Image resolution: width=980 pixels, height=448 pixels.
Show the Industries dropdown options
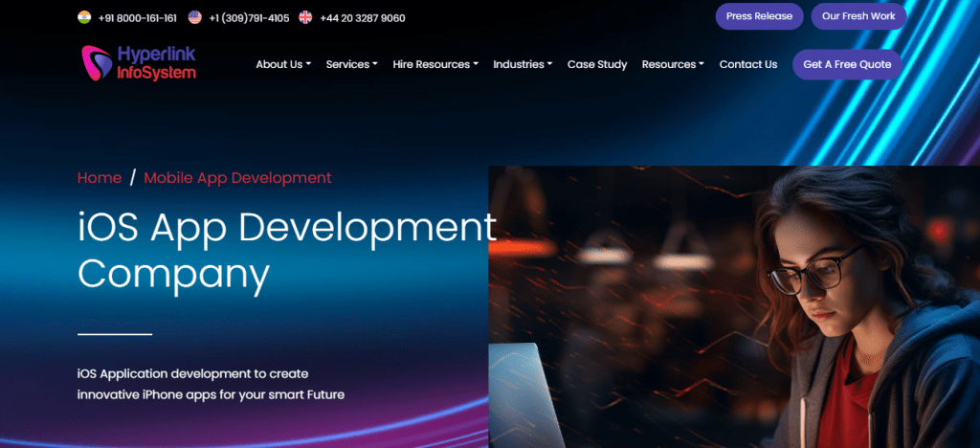(523, 64)
